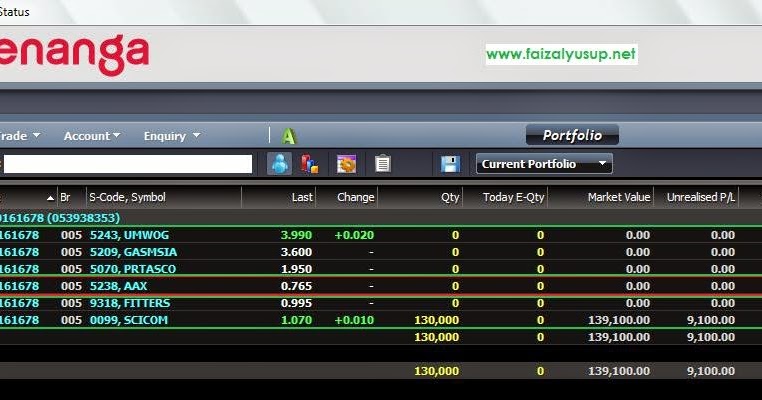Click SCICOM change +0.010
The width and height of the screenshot is (762, 400).
tap(354, 320)
